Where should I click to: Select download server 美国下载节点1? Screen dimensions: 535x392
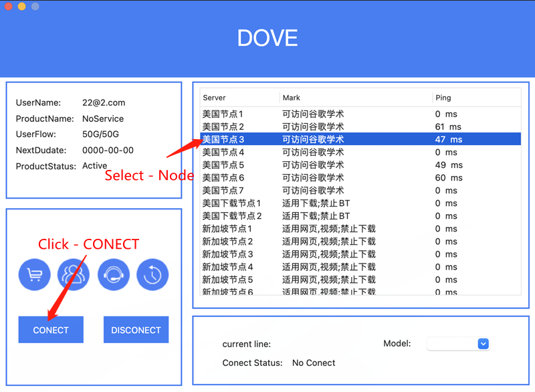[x=231, y=203]
